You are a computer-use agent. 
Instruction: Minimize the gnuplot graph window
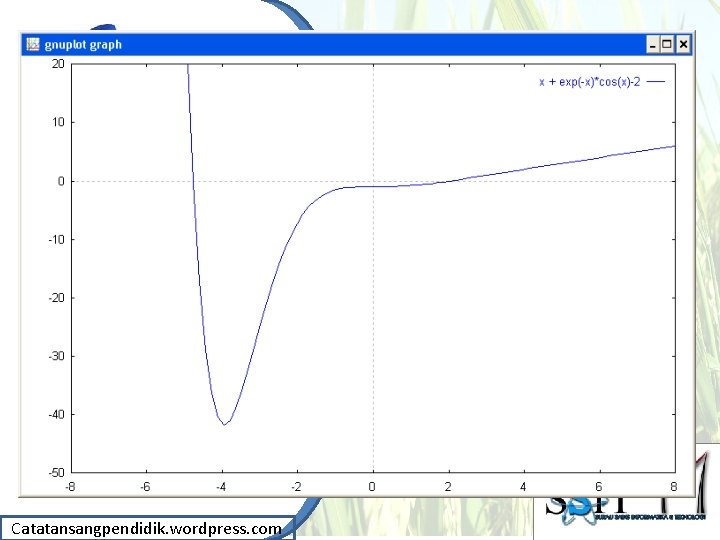pos(652,45)
